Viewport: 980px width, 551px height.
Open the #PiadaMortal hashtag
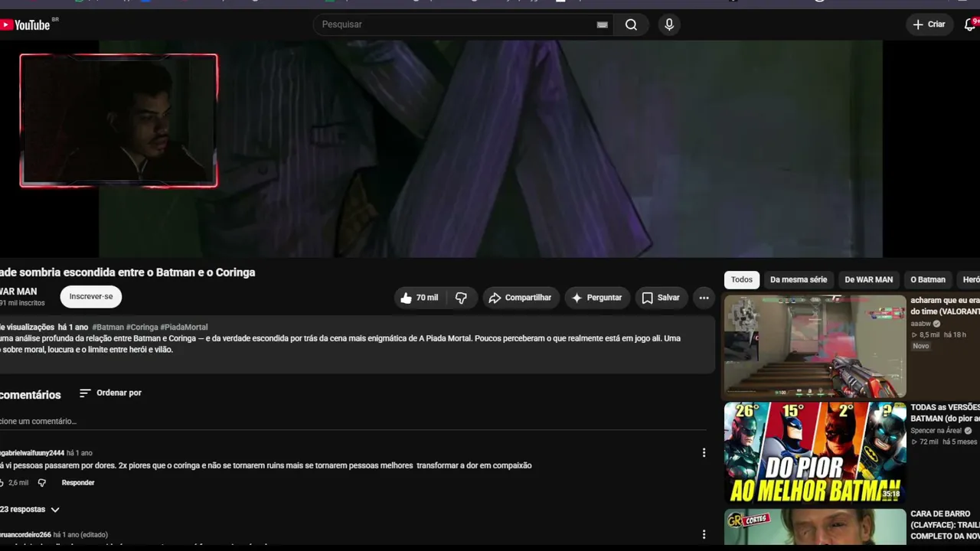pyautogui.click(x=184, y=328)
